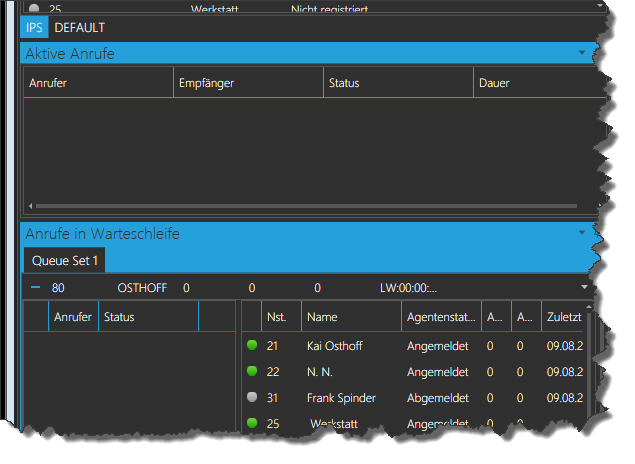This screenshot has width=635, height=464.
Task: Switch to the DEFAULT tab
Action: coord(79,28)
